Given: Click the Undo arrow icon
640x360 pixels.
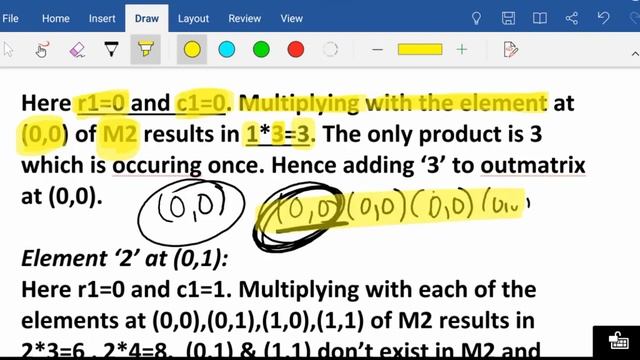Looking at the screenshot, I should (603, 18).
